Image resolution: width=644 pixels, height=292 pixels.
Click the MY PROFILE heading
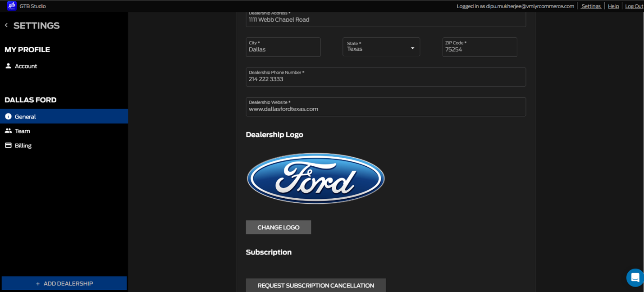coord(27,50)
